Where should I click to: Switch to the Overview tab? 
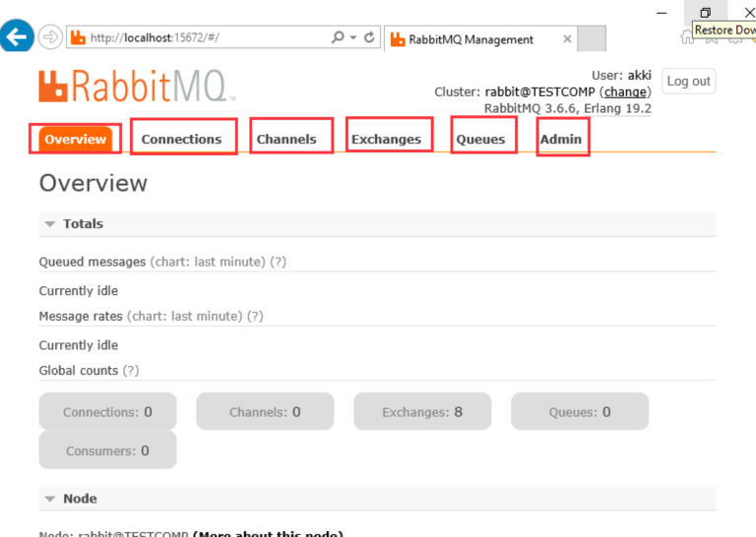75,140
